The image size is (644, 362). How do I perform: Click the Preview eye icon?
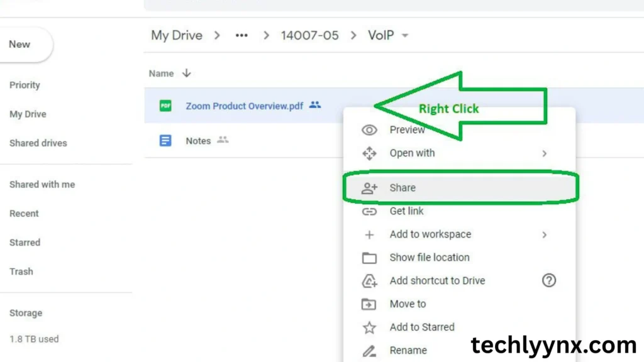pyautogui.click(x=369, y=130)
